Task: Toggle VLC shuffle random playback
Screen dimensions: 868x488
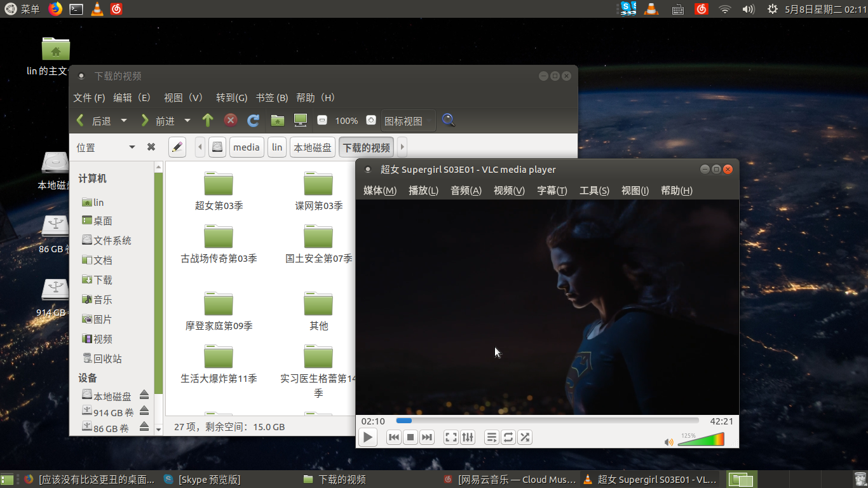Action: (525, 437)
